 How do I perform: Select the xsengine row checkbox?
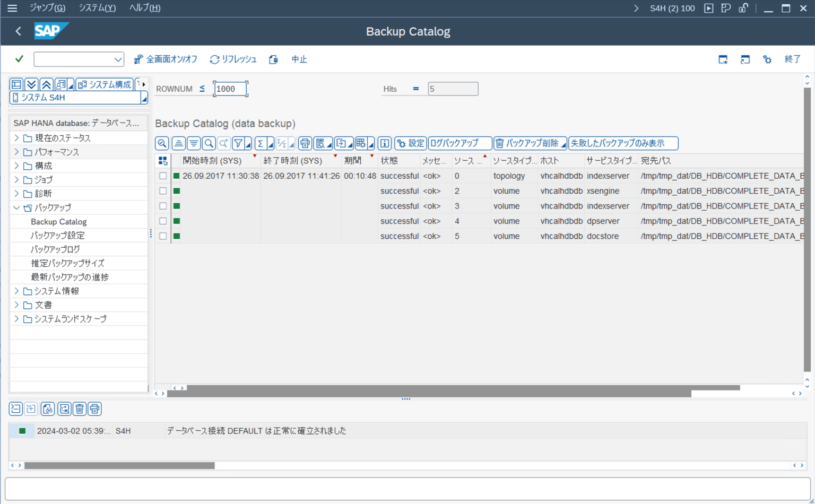coord(163,191)
